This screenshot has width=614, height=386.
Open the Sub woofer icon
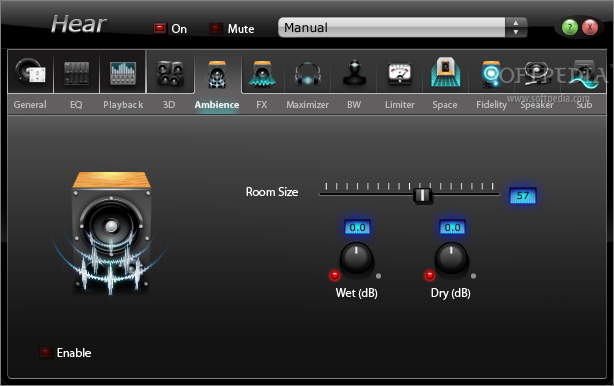584,74
